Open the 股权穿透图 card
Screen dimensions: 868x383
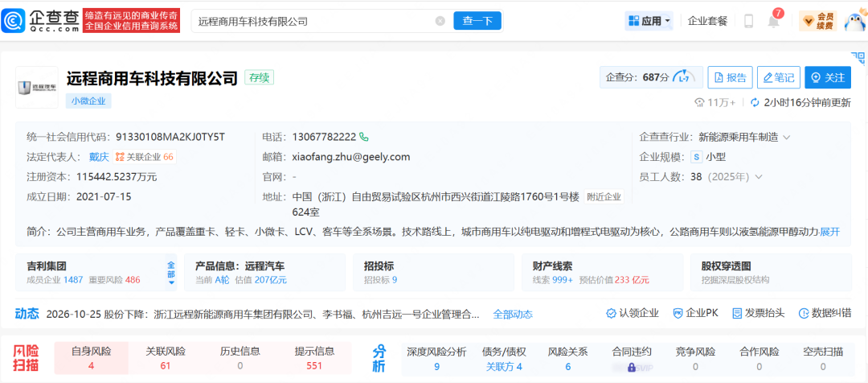771,273
